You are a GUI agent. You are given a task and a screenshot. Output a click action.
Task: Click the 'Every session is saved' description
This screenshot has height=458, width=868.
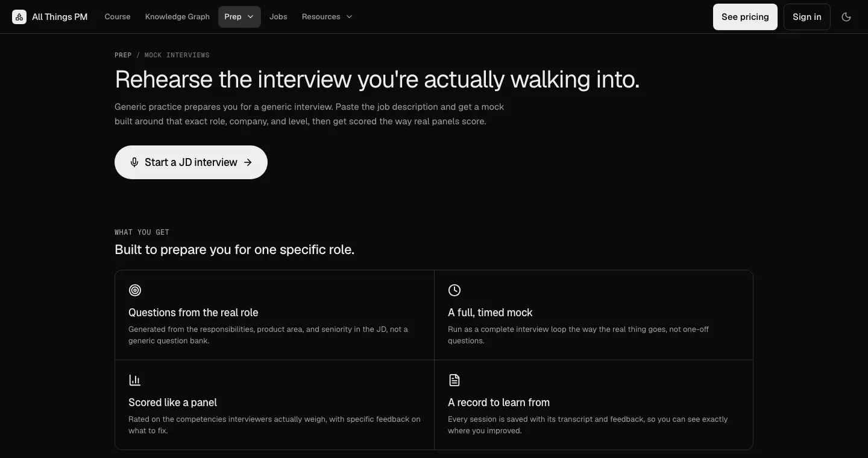pos(588,425)
